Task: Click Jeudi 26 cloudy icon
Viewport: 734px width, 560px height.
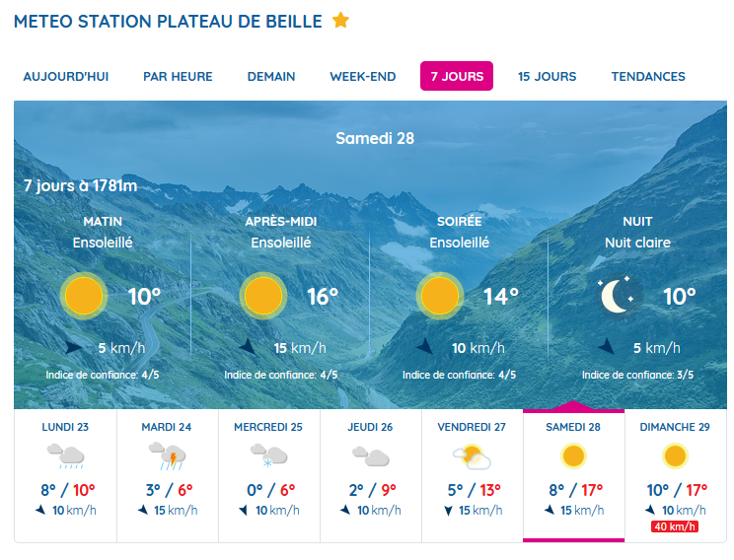Action: click(371, 456)
